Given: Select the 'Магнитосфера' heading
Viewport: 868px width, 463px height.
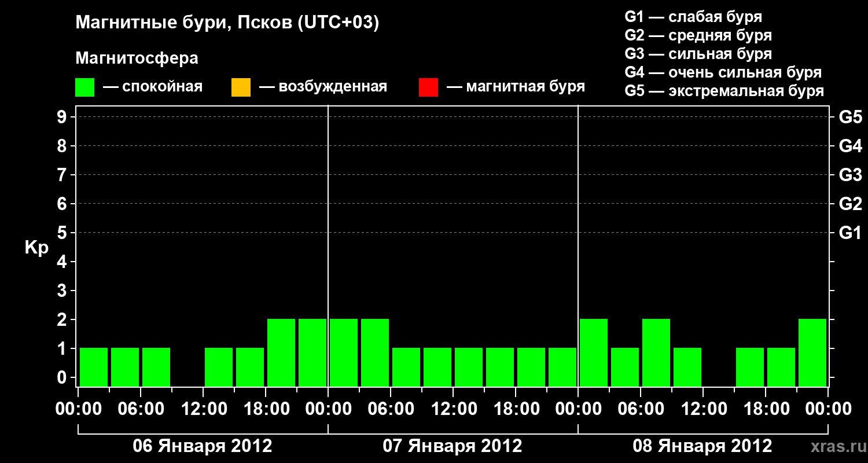Looking at the screenshot, I should tap(137, 58).
